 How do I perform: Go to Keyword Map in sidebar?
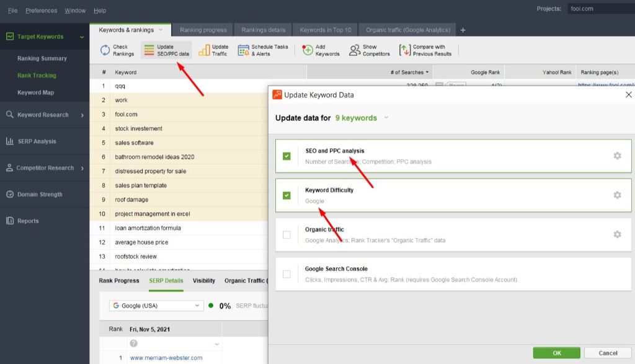tap(35, 92)
